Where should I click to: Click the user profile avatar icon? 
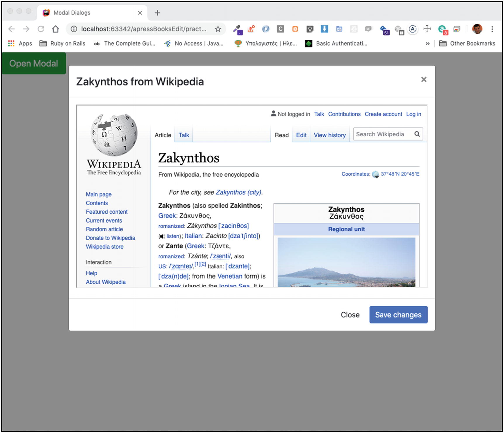point(477,29)
